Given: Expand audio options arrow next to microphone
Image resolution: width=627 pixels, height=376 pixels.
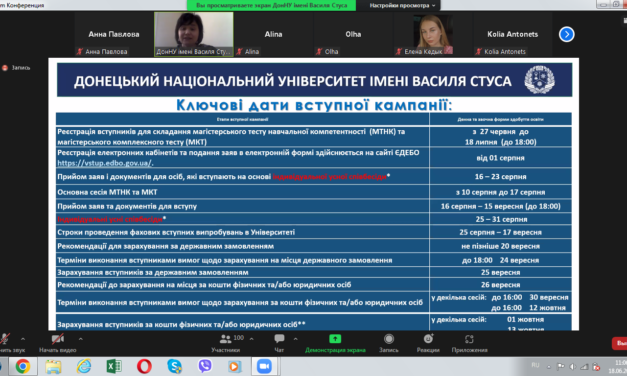Looking at the screenshot, I should tap(23, 339).
